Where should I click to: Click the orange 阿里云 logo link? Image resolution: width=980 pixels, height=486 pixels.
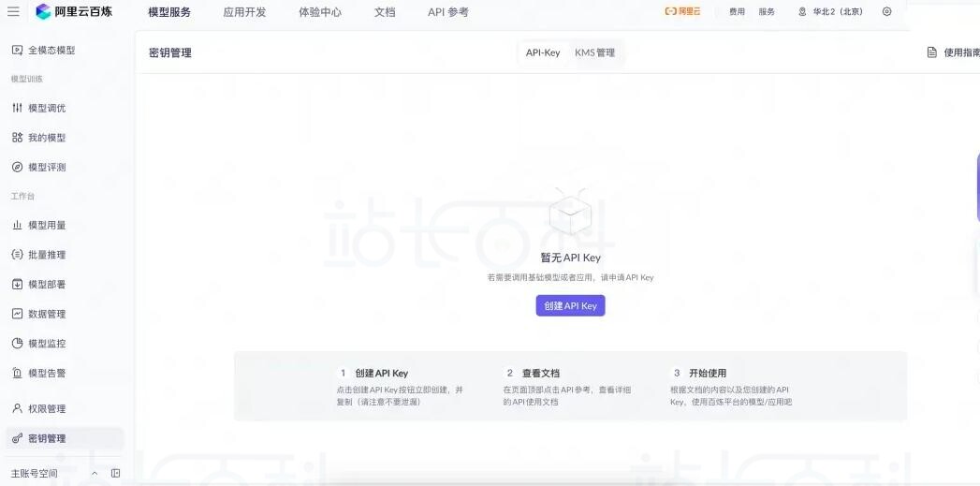pos(682,12)
